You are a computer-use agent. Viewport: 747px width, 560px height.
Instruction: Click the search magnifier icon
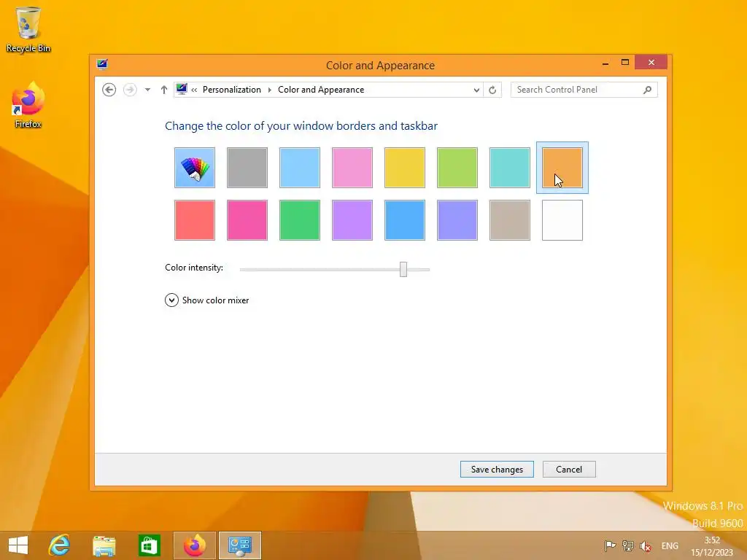[x=647, y=90]
